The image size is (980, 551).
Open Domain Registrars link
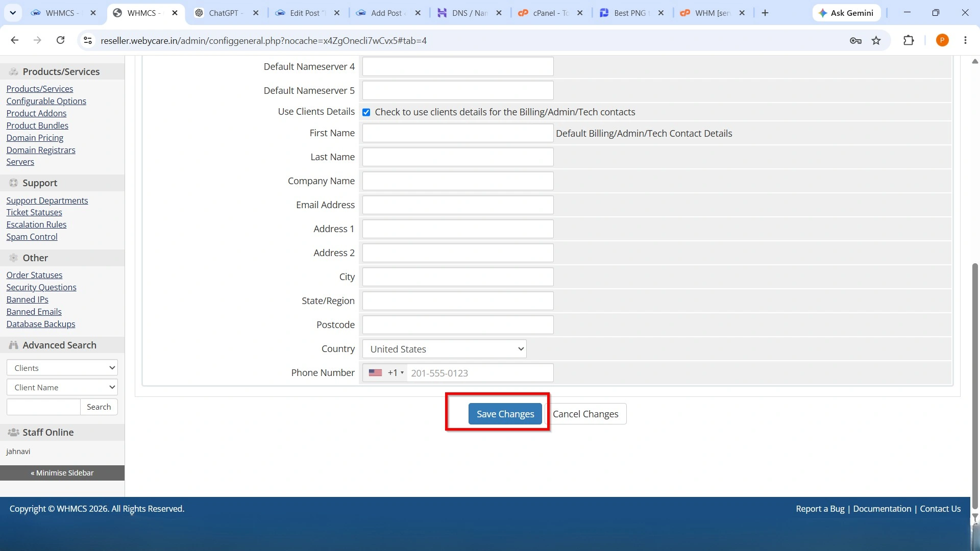click(x=41, y=150)
